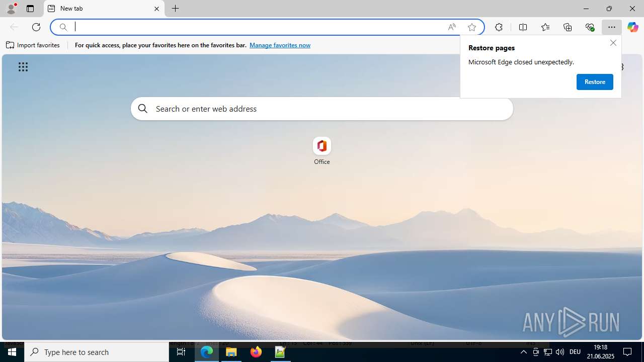Show hidden system tray icons

(524, 352)
